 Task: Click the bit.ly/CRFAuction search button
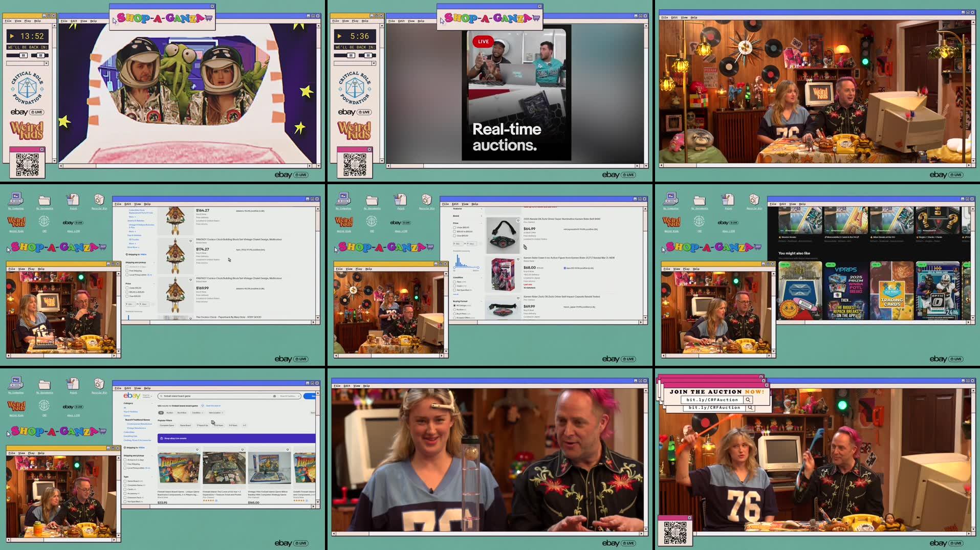(x=748, y=400)
